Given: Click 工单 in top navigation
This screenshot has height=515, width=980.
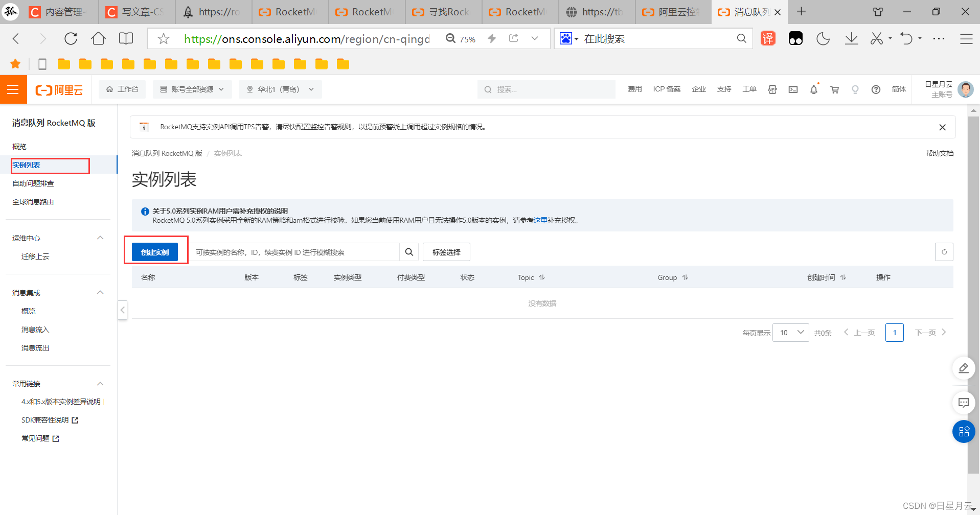Looking at the screenshot, I should coord(749,89).
